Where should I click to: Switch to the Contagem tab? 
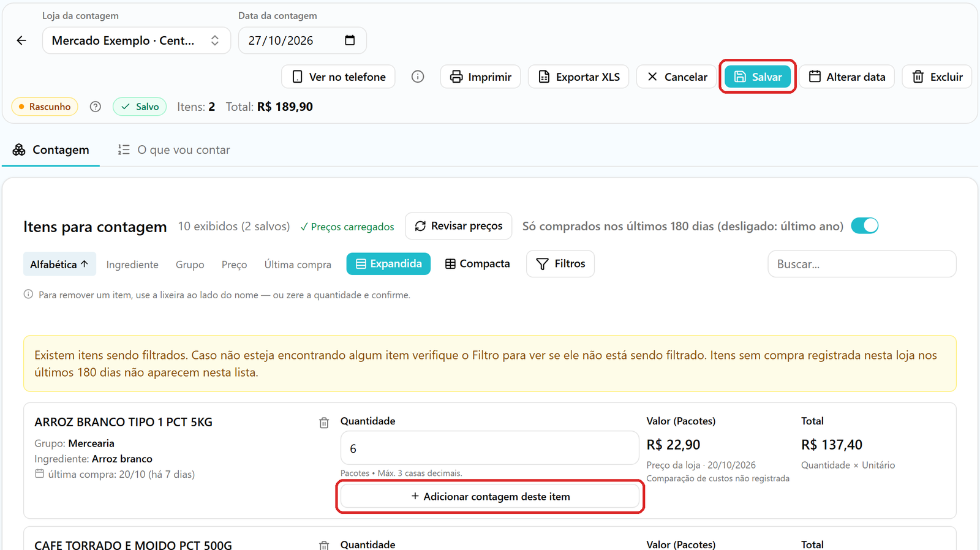pyautogui.click(x=51, y=150)
